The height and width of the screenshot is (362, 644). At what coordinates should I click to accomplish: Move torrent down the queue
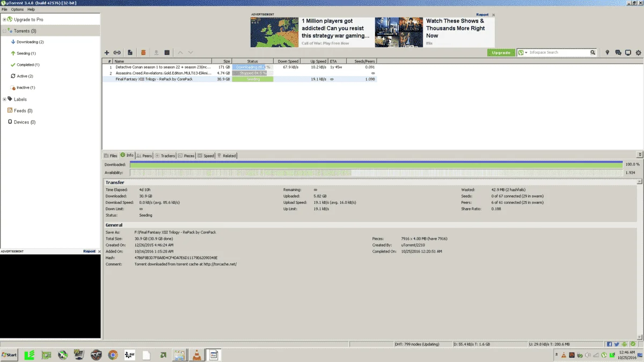[x=191, y=53]
